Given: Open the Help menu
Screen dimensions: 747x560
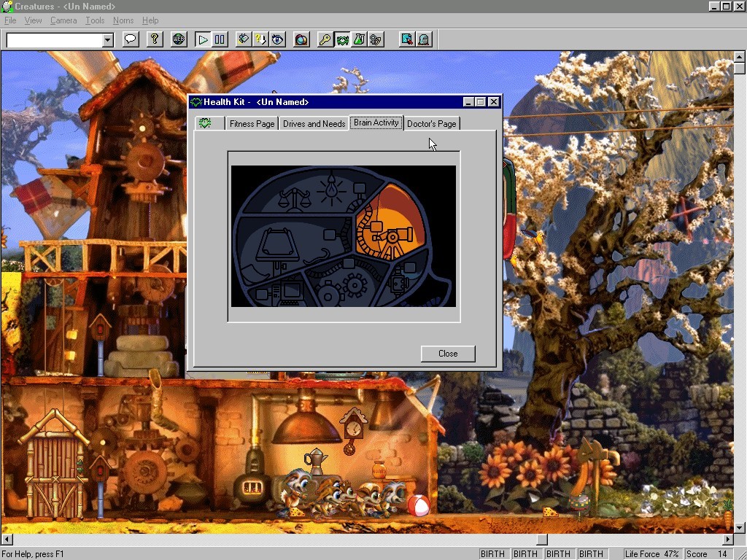Looking at the screenshot, I should tap(150, 20).
